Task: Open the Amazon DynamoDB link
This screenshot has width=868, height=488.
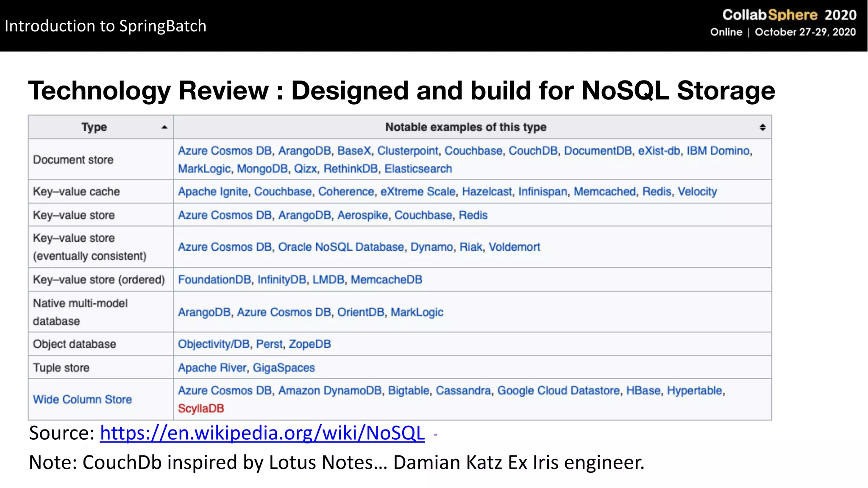Action: point(330,391)
